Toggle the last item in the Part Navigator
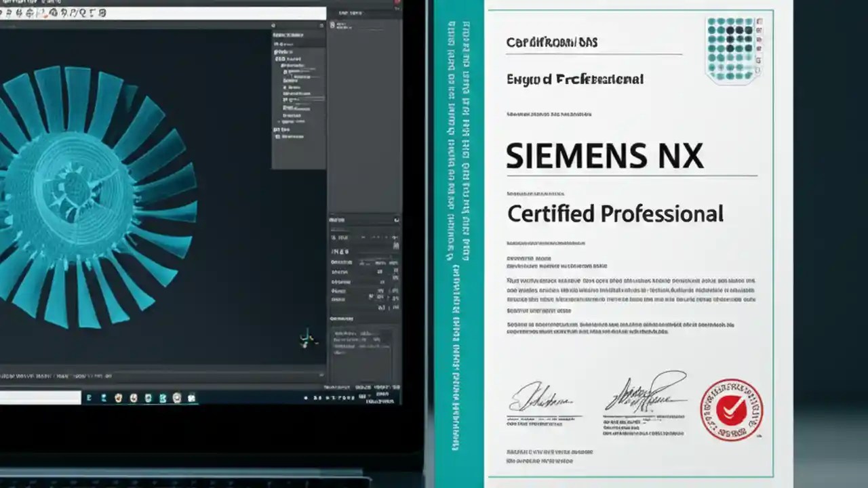 (277, 137)
